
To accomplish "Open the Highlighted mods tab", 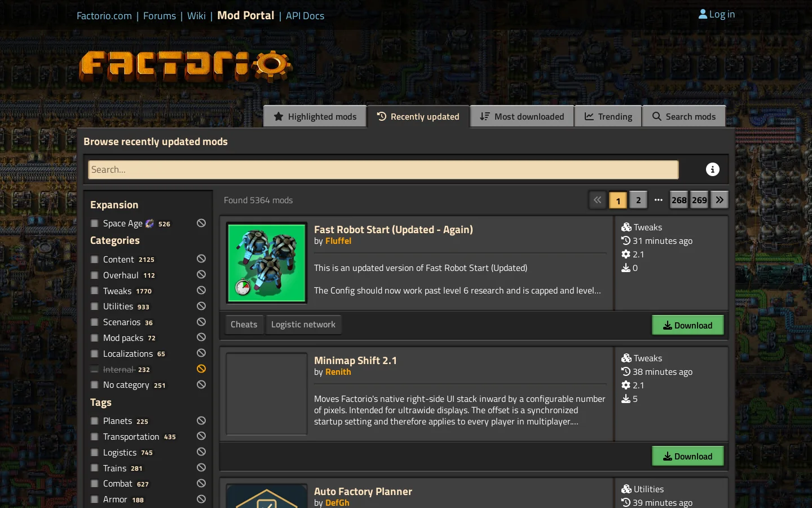I will coord(315,116).
